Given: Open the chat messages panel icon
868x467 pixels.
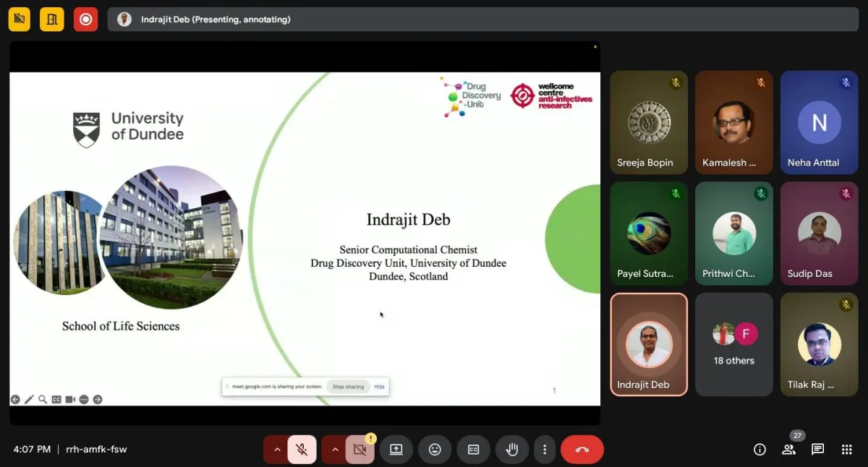Looking at the screenshot, I should 817,450.
